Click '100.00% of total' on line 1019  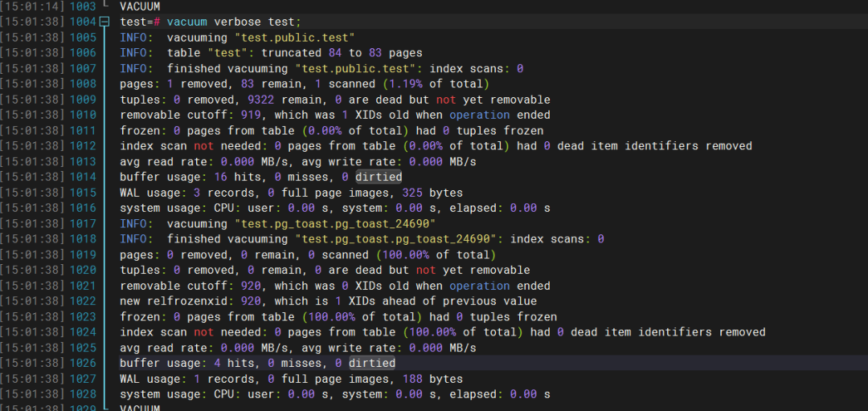(438, 255)
